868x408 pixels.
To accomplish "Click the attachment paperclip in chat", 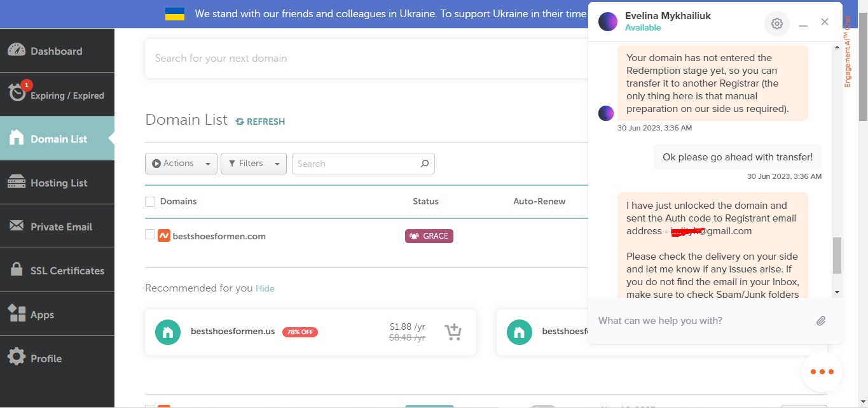I will (x=821, y=321).
